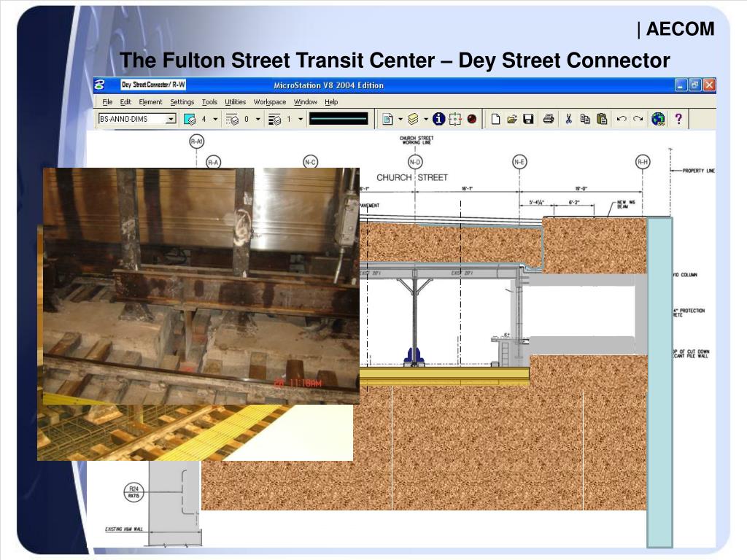Minimize the MicroStation window
Viewport: 747px width, 560px height.
tap(681, 85)
